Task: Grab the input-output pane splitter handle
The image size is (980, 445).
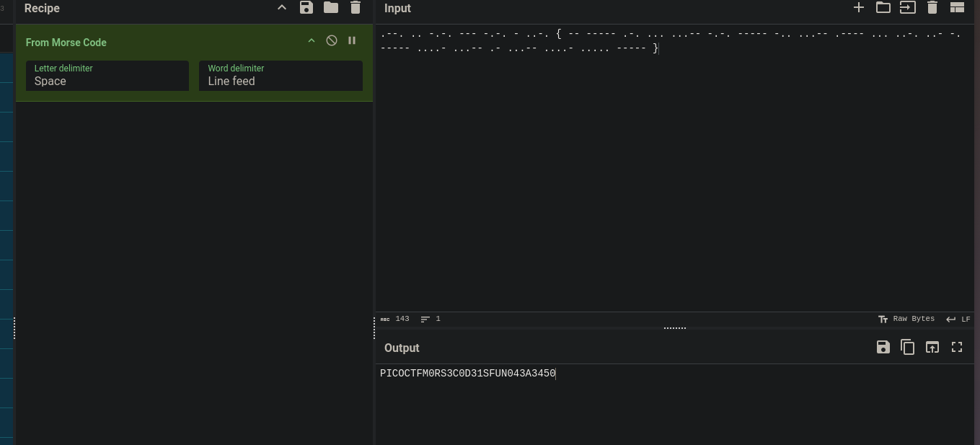Action: [x=675, y=328]
